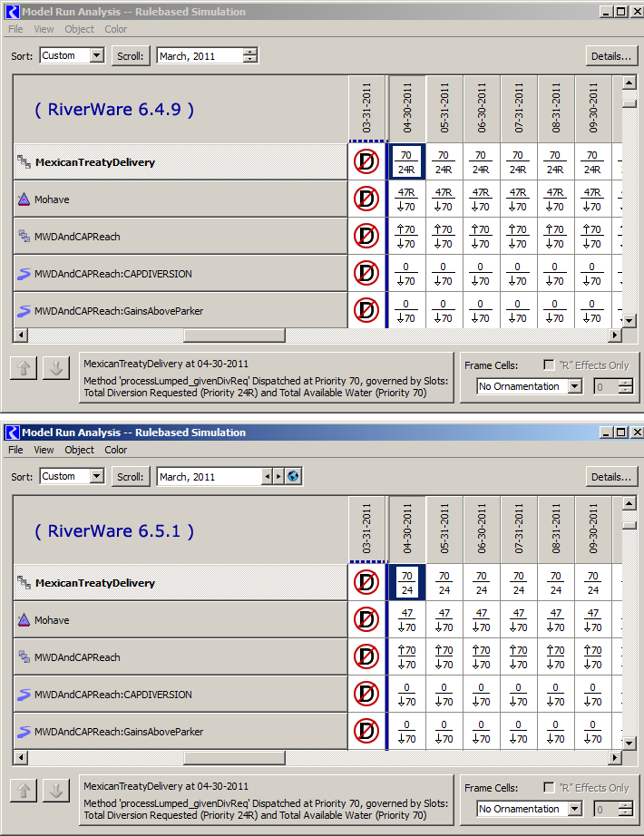
Task: Open the Sort Custom dropdown in 6.4.9 window
Action: (96, 55)
